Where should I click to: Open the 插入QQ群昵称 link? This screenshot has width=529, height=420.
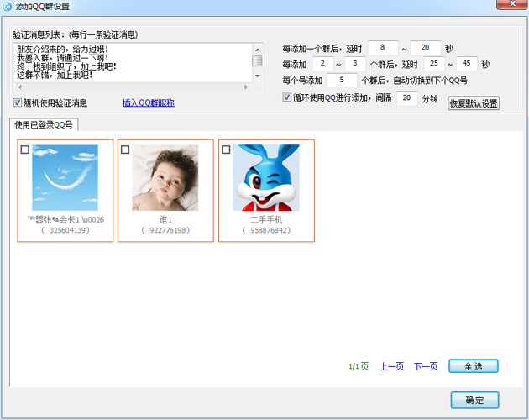click(149, 102)
